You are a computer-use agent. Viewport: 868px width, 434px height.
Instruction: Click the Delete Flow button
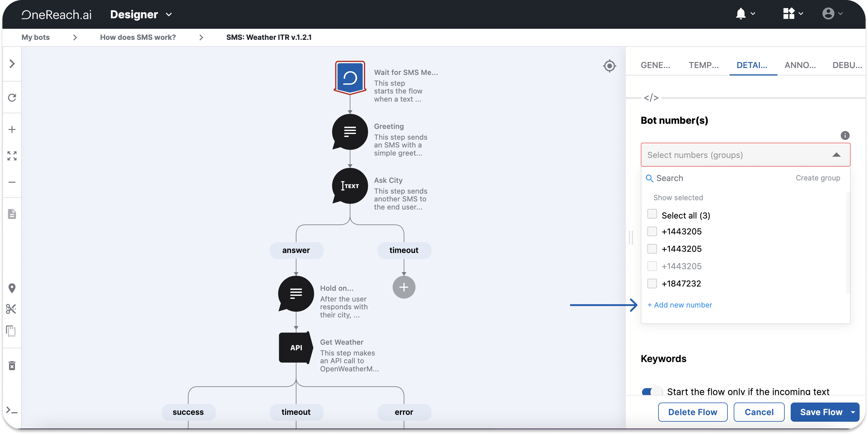pos(692,412)
